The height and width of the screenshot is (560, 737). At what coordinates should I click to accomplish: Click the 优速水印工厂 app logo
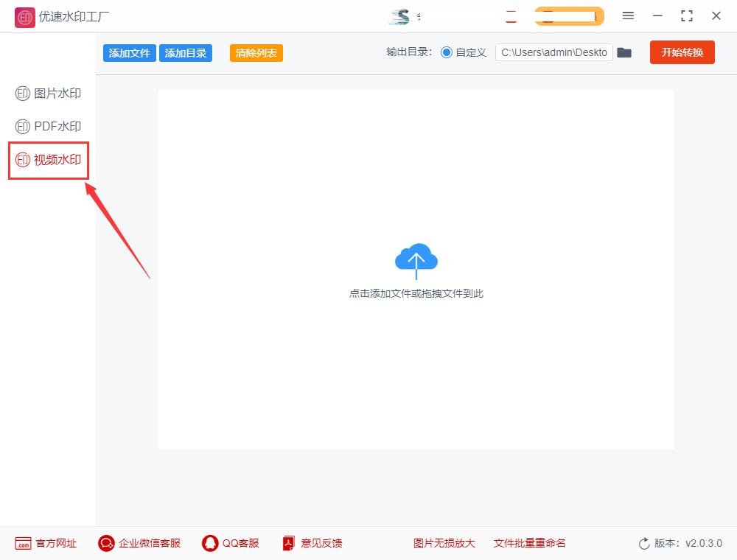coord(24,16)
